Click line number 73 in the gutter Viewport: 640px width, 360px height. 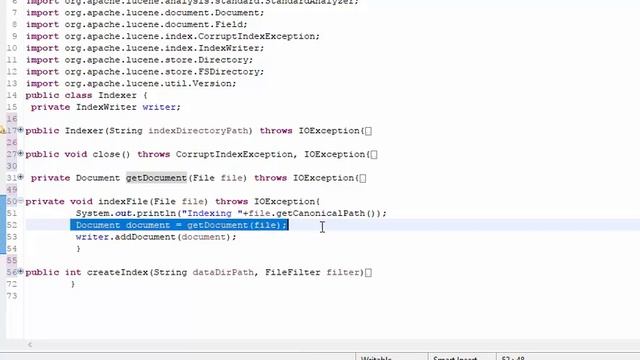(12, 296)
